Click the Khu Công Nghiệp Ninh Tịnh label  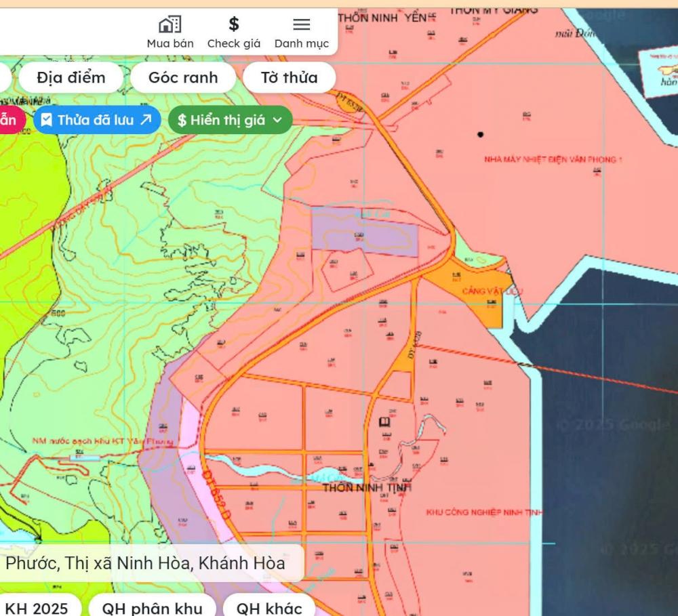484,512
